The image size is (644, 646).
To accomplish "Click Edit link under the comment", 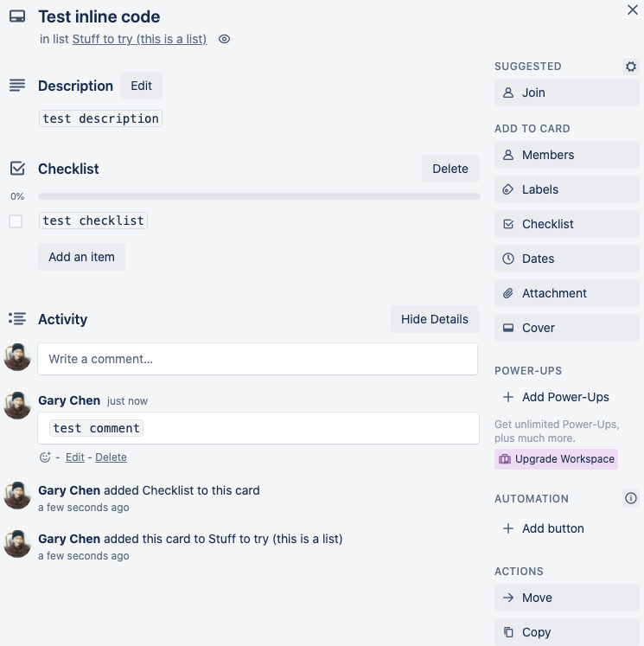I will click(75, 457).
